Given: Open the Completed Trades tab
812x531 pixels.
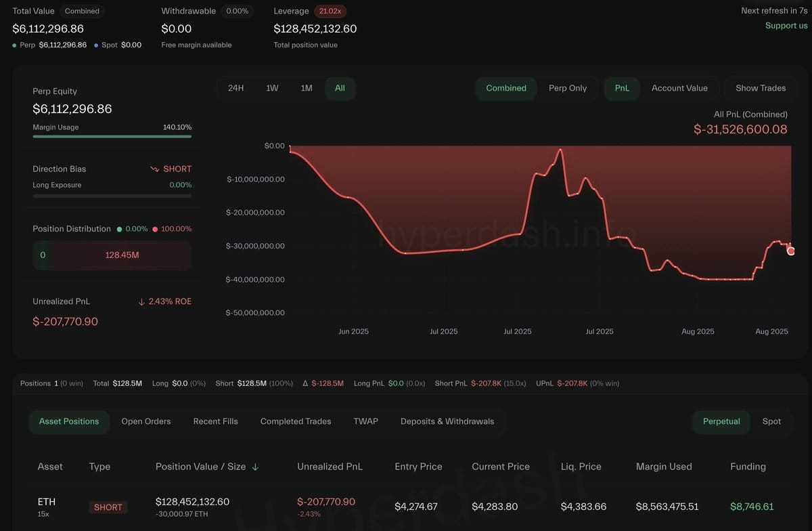Looking at the screenshot, I should [296, 421].
